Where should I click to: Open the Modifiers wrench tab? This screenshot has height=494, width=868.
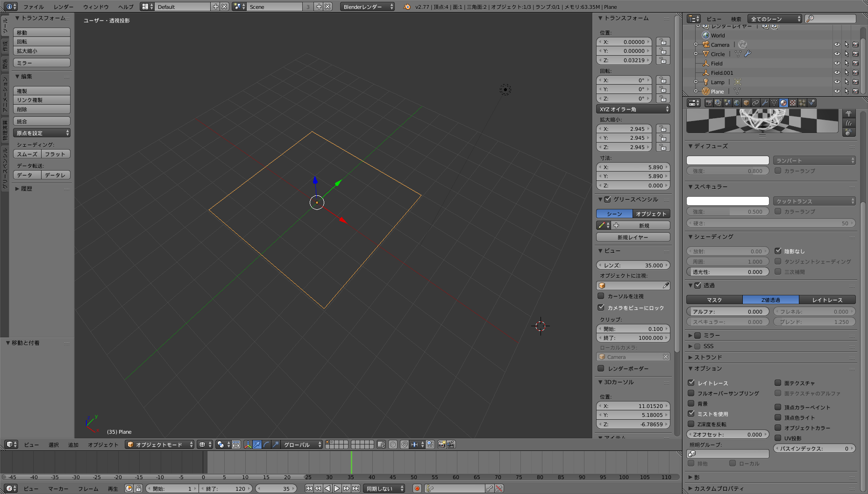coord(765,103)
